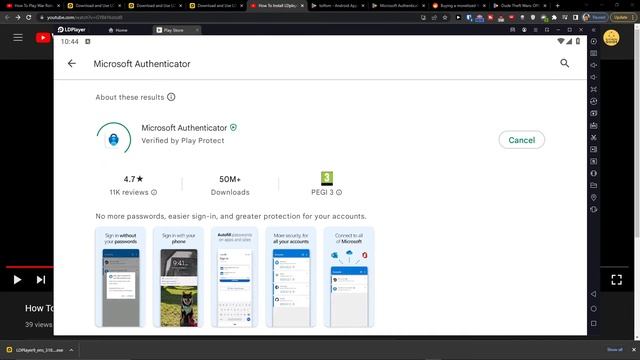The width and height of the screenshot is (640, 360).
Task: Open the video recorder sidebar icon
Action: (594, 149)
